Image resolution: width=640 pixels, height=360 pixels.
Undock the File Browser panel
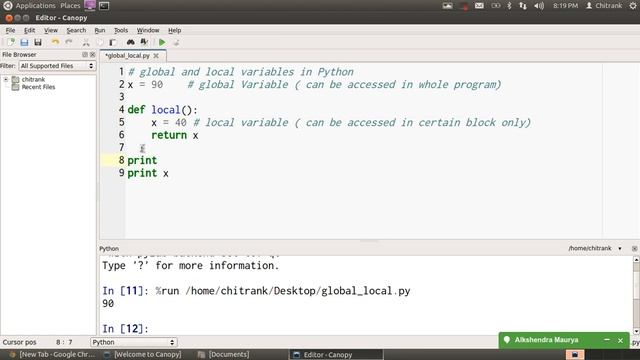(85, 54)
